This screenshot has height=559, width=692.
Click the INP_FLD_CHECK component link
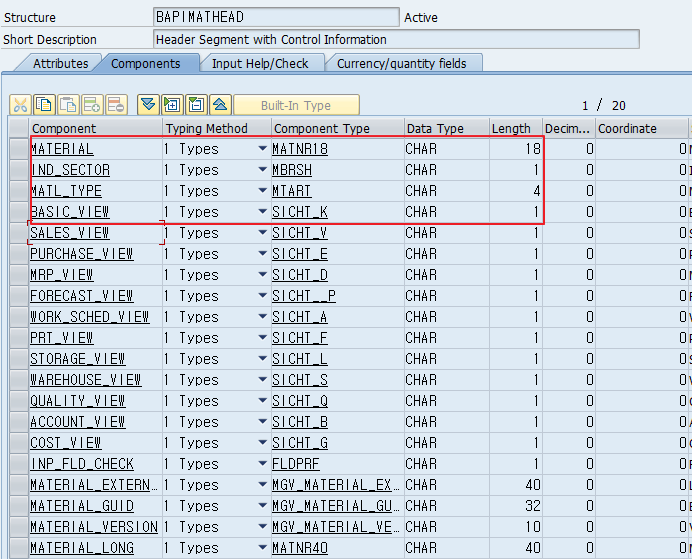(82, 464)
